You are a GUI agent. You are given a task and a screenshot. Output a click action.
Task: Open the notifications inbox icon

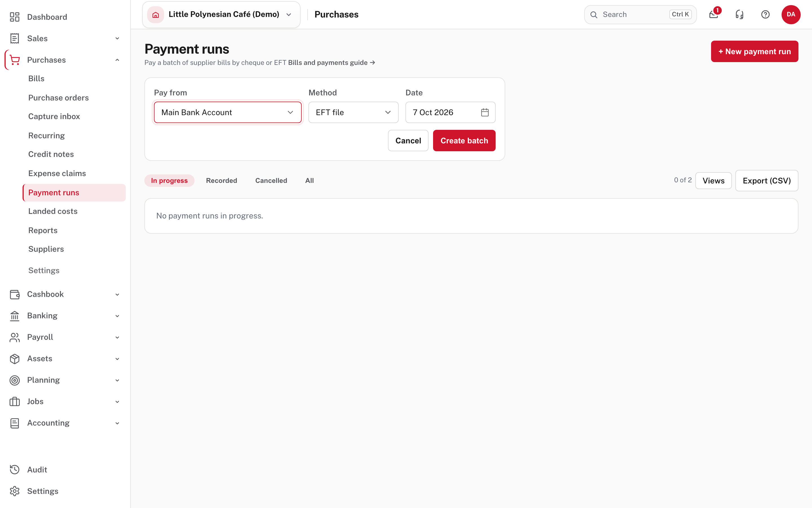pos(713,14)
